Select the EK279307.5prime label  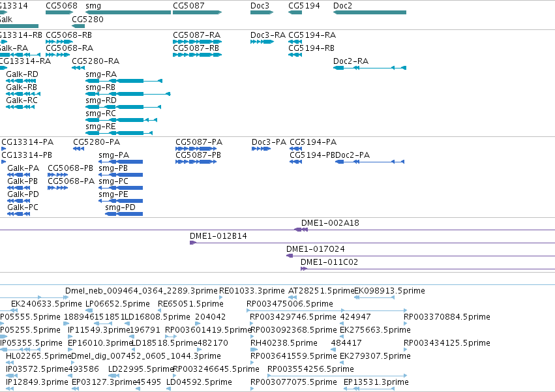pos(375,356)
